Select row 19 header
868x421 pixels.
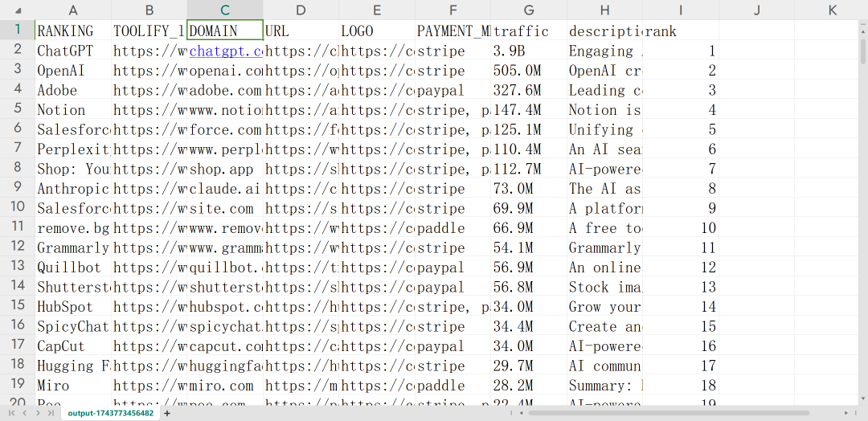(17, 385)
